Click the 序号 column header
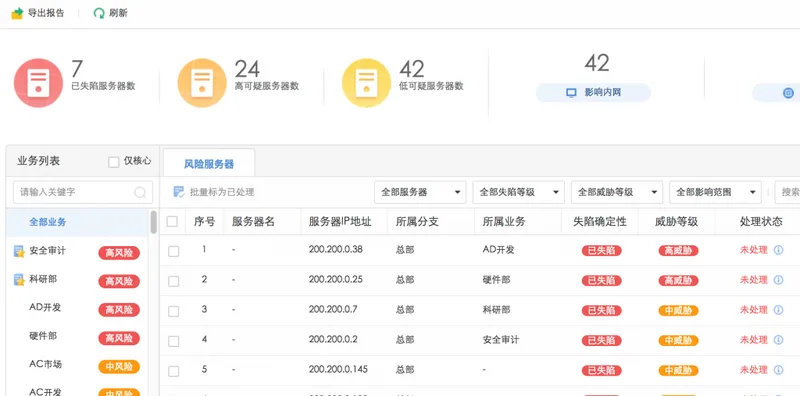The height and width of the screenshot is (396, 800). (204, 221)
